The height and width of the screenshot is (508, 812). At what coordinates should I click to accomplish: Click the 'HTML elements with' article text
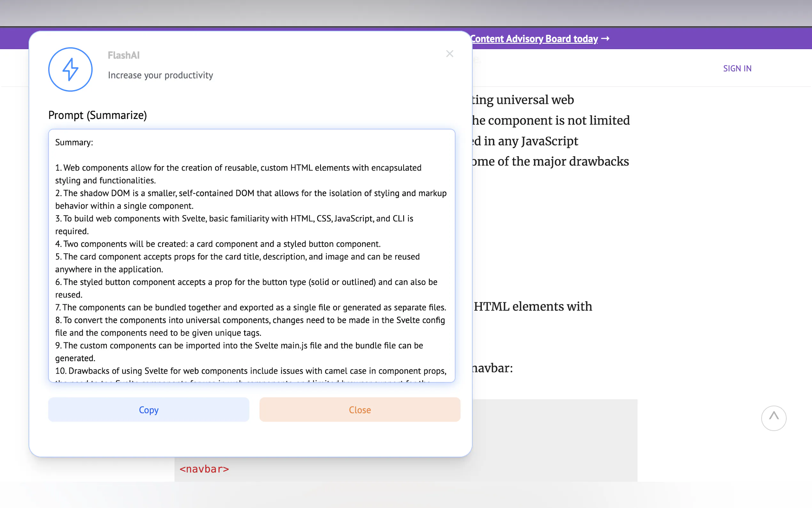coord(533,306)
